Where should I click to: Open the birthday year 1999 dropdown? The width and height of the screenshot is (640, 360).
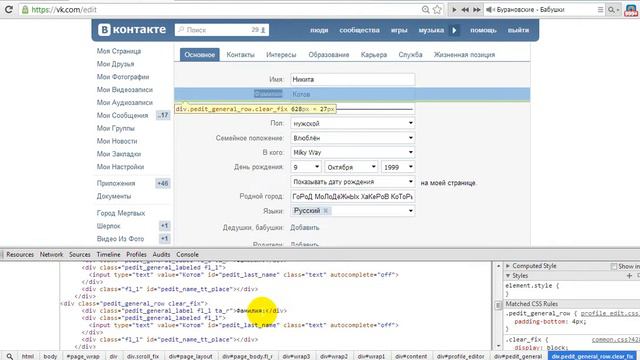point(398,167)
